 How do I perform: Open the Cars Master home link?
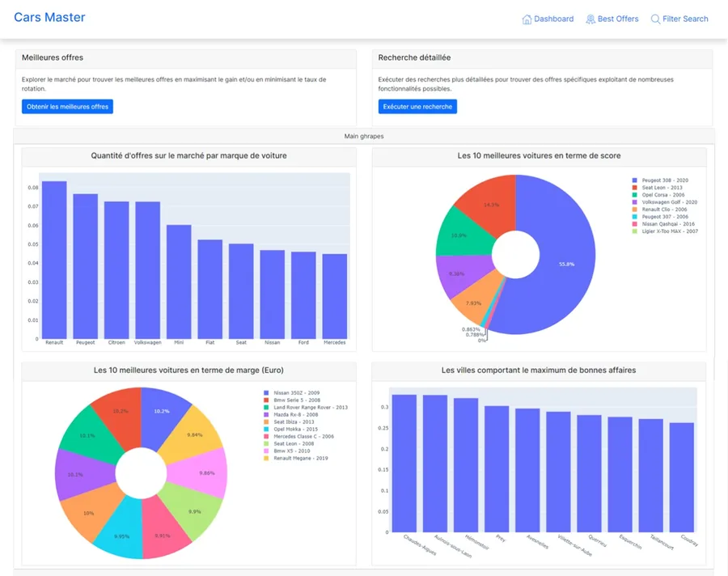click(49, 17)
